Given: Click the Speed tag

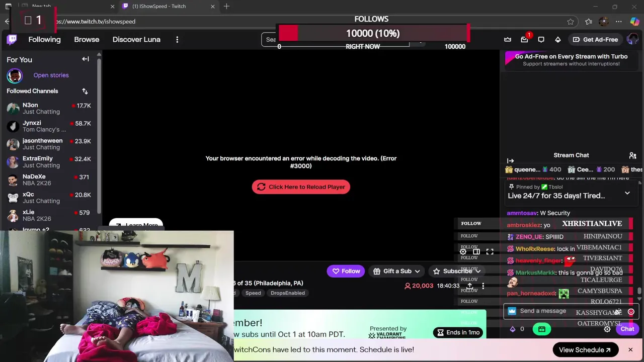Looking at the screenshot, I should [253, 293].
